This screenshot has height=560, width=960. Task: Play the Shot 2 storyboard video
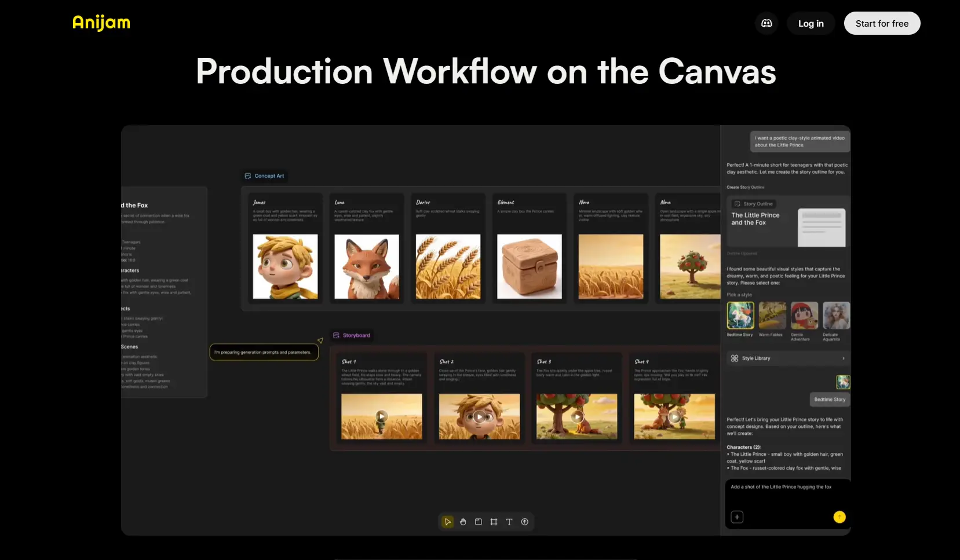click(x=479, y=416)
